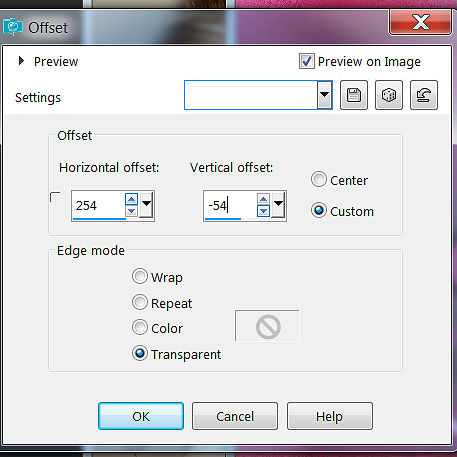This screenshot has width=457, height=457.
Task: Click the Offset dialog title bar icon
Action: (12, 27)
